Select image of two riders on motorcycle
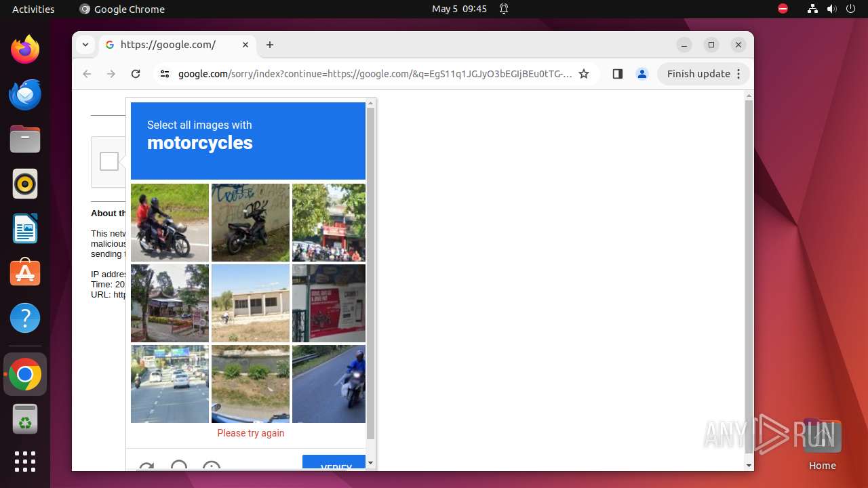Screen dimensions: 868x488 coord(170,222)
